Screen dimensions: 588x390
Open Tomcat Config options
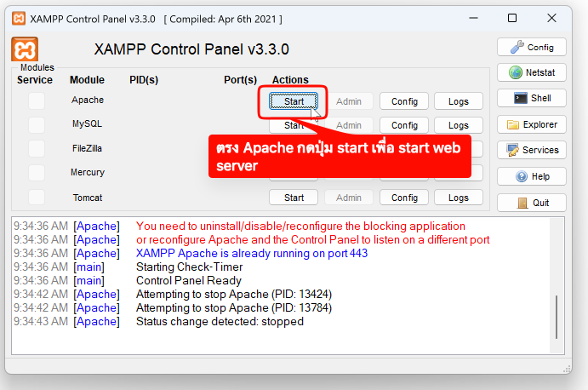tap(404, 198)
